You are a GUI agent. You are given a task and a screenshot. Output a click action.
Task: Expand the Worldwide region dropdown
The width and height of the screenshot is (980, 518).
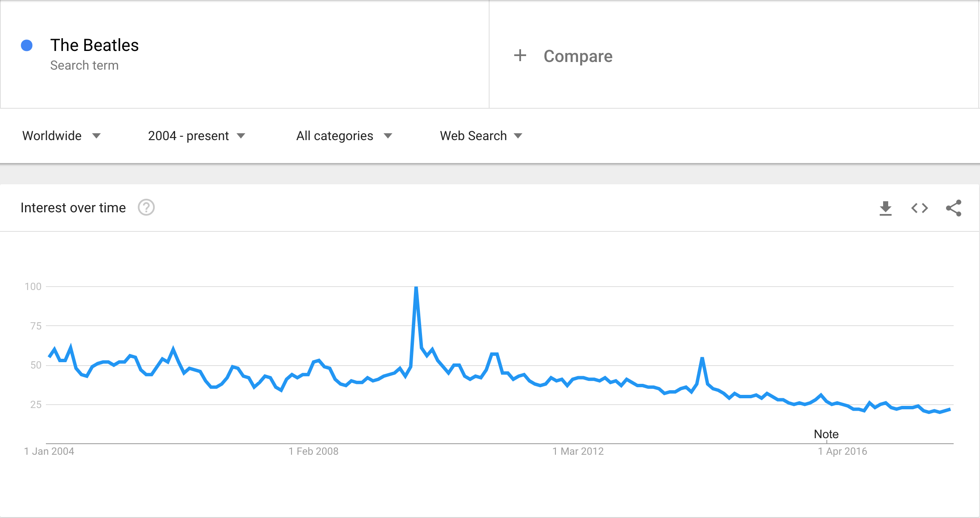point(61,136)
